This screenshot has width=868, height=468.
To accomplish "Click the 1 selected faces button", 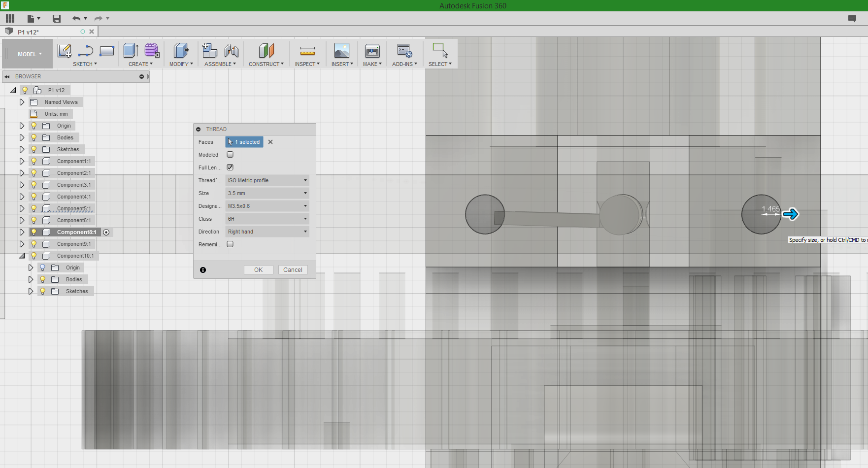I will [x=244, y=142].
